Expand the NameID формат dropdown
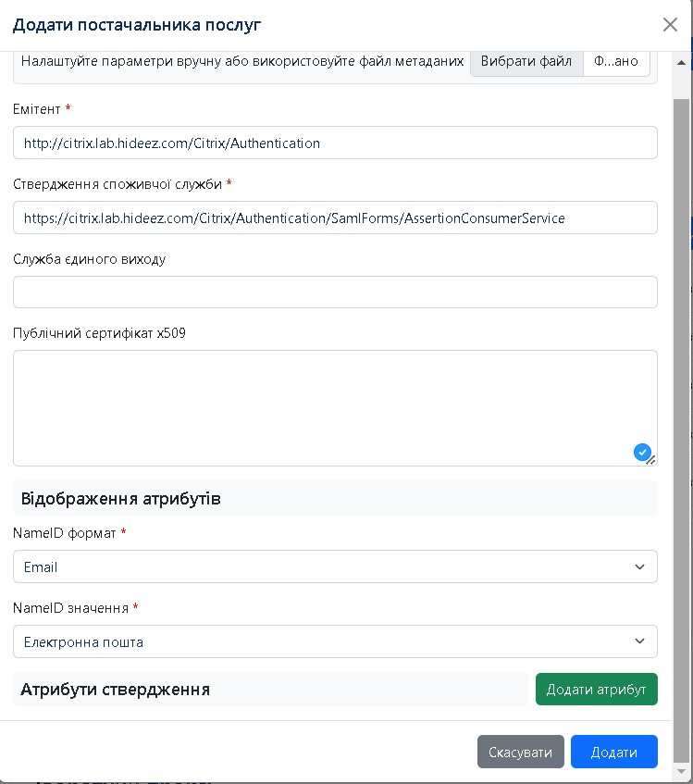Screen dimensions: 693x784 335,566
